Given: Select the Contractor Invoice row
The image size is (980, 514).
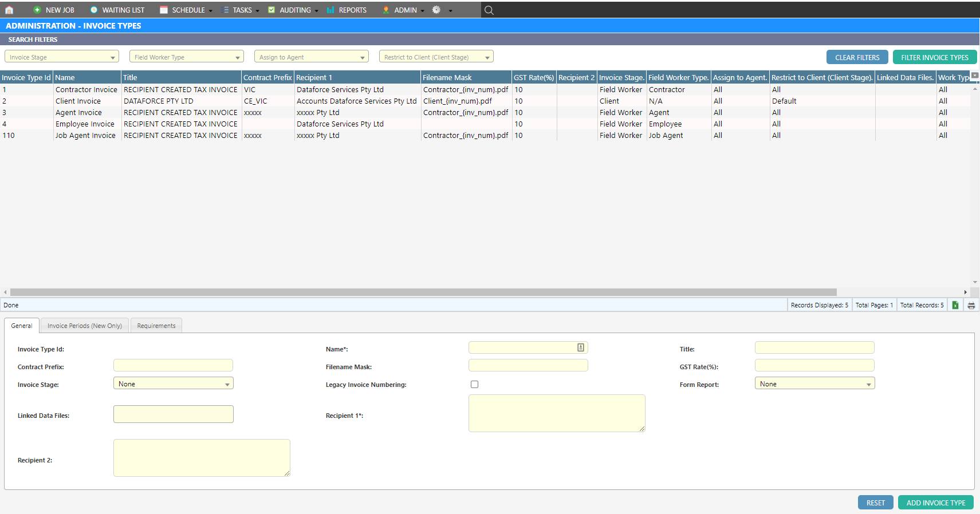Looking at the screenshot, I should [x=485, y=89].
